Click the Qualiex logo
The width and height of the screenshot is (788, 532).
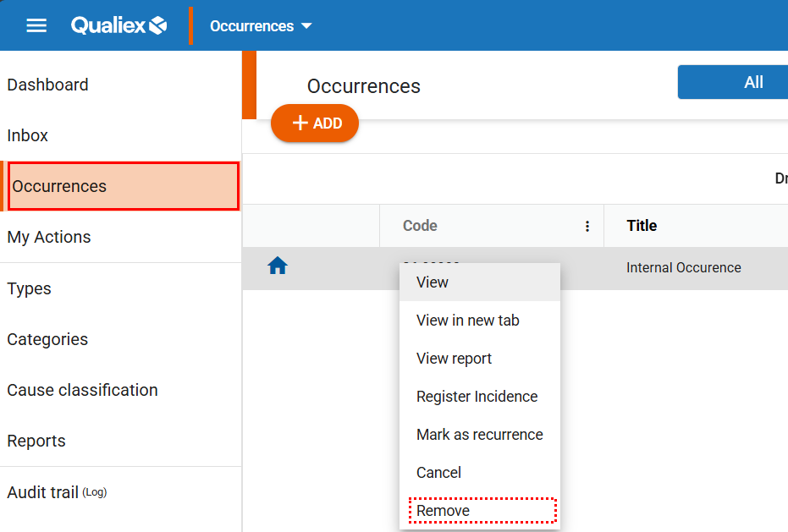coord(118,25)
